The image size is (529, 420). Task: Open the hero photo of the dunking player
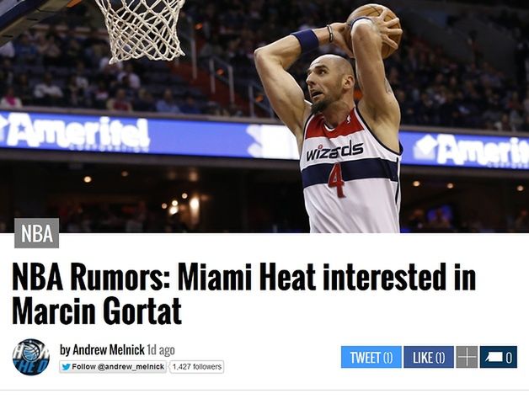pyautogui.click(x=264, y=116)
